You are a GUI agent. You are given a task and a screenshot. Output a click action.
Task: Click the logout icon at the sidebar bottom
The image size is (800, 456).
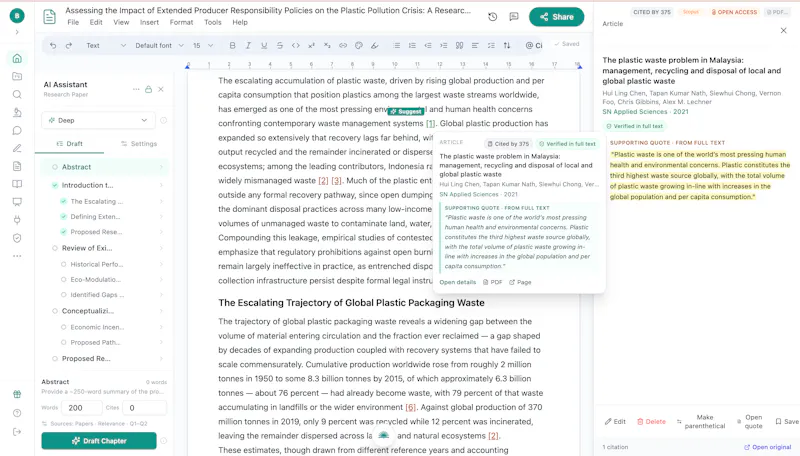click(x=17, y=432)
